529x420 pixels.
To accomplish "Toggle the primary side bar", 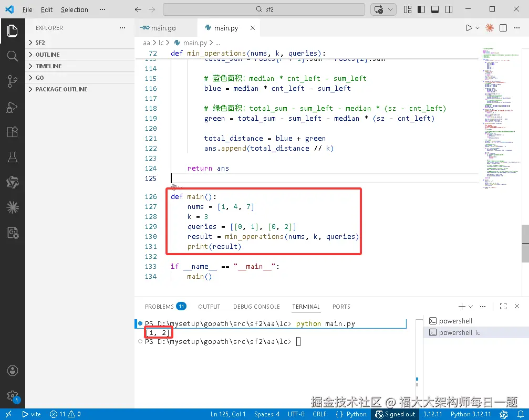I will [421, 9].
